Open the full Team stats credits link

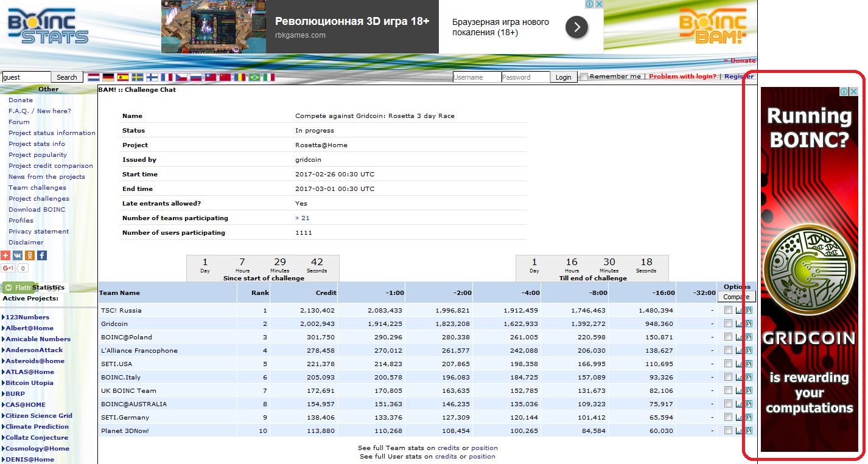pyautogui.click(x=448, y=448)
